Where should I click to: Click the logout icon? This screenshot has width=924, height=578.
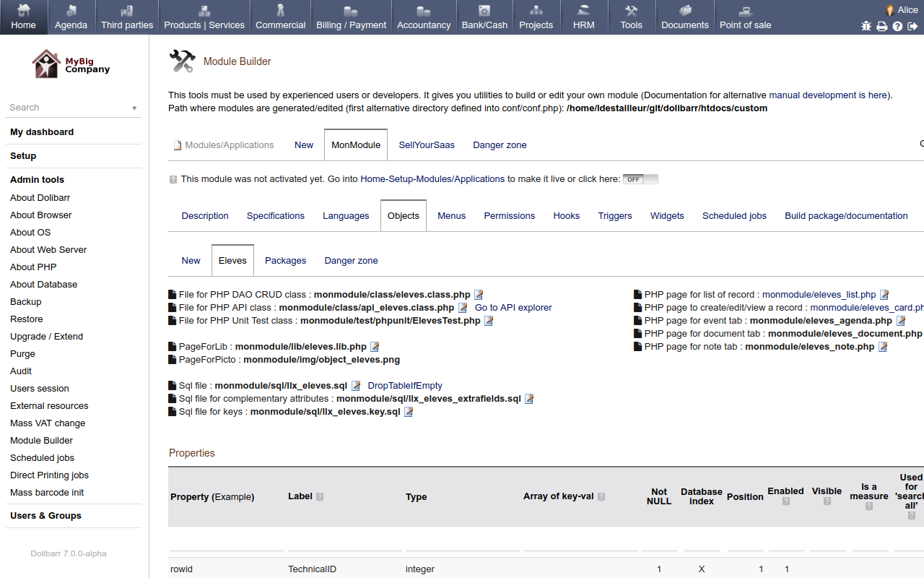click(912, 26)
